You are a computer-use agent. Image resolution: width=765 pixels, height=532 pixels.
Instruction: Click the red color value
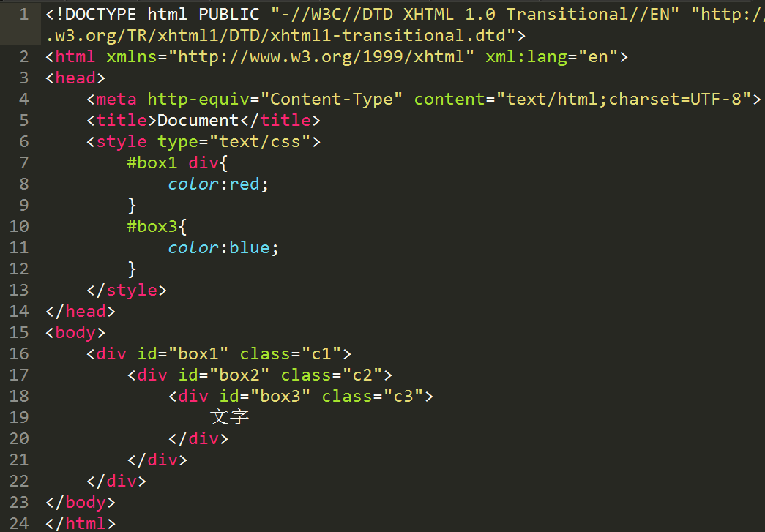point(244,184)
